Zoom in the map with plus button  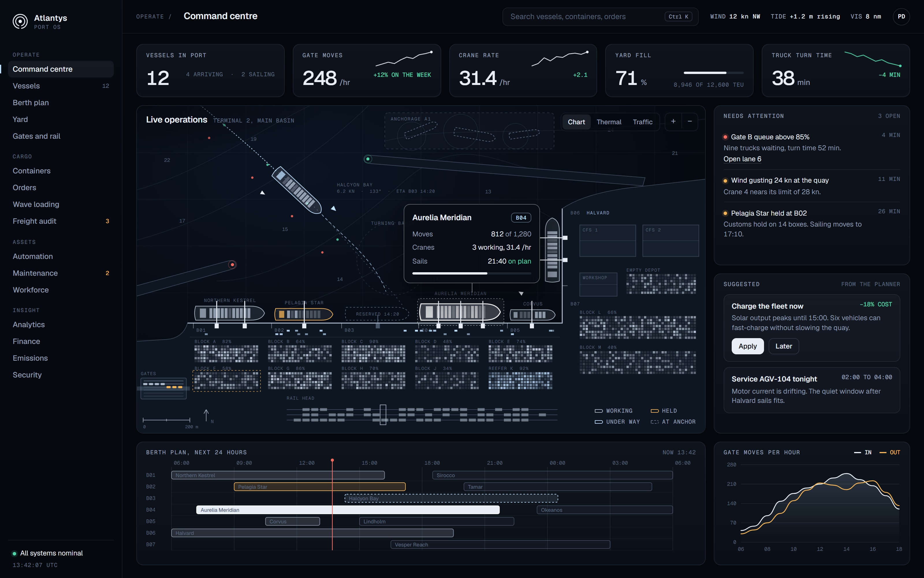673,122
